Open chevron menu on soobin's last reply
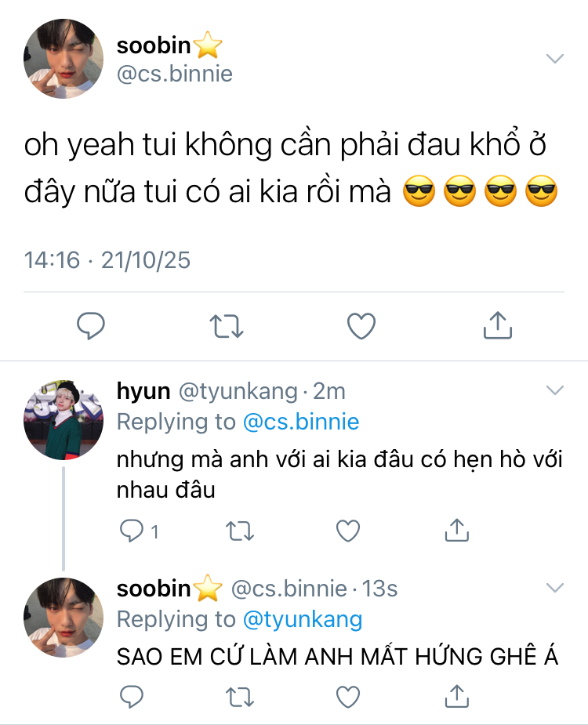Screen dimensions: 588x725 (555, 588)
